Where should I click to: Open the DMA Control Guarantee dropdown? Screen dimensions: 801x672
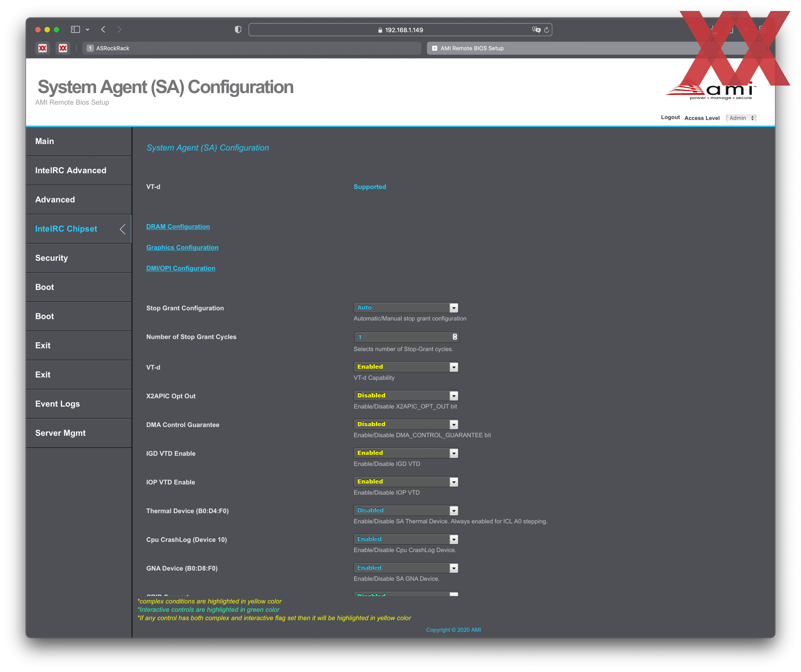click(x=406, y=424)
